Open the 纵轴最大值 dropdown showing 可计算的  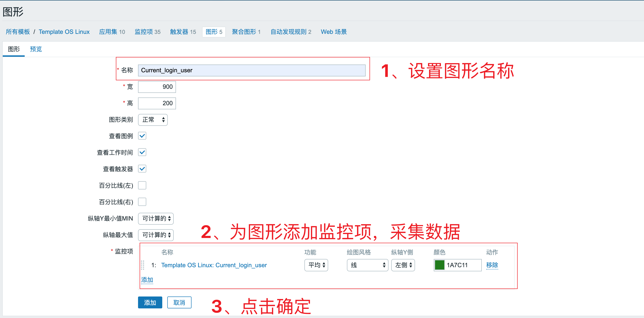pos(155,235)
